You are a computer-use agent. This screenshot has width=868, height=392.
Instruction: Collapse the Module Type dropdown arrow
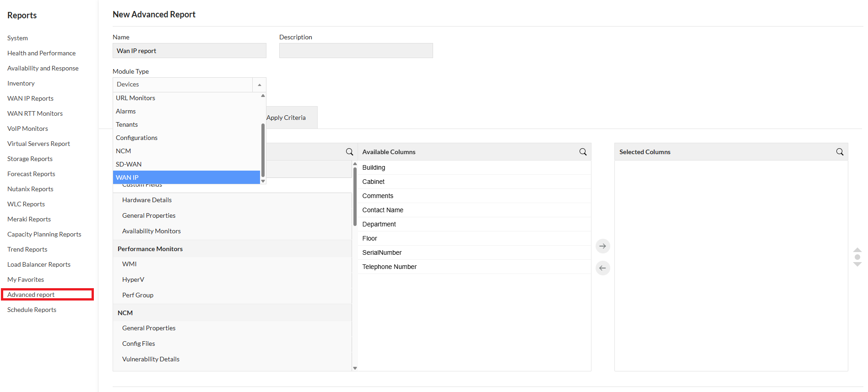pos(259,85)
